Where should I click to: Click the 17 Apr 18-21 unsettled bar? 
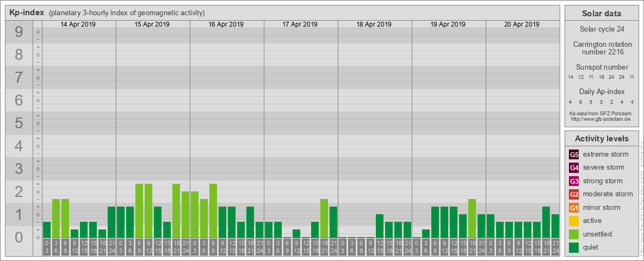pyautogui.click(x=324, y=219)
